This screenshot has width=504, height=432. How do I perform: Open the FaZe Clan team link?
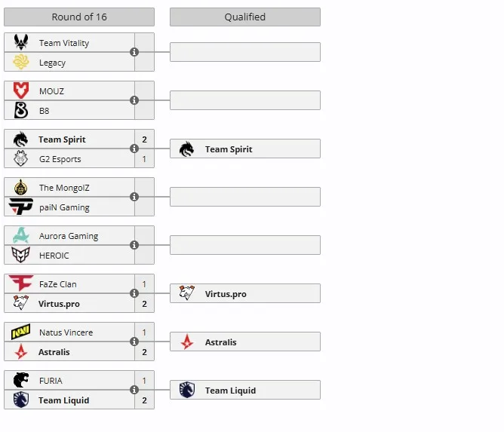(x=58, y=284)
